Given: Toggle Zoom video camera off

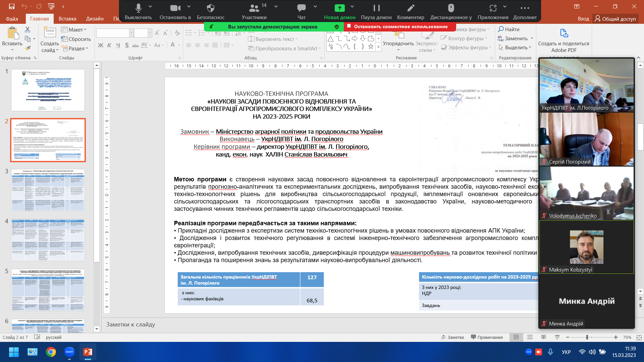Looking at the screenshot, I should coord(175,8).
